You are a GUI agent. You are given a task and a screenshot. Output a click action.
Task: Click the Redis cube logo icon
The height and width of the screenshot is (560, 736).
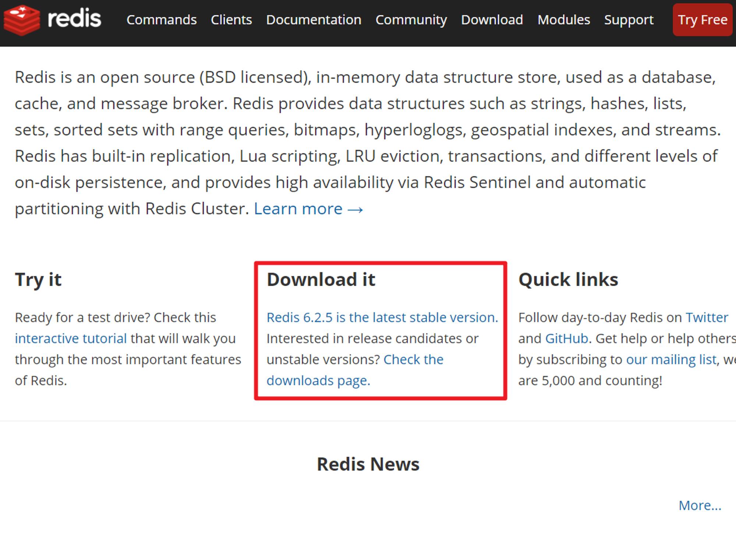tap(22, 20)
